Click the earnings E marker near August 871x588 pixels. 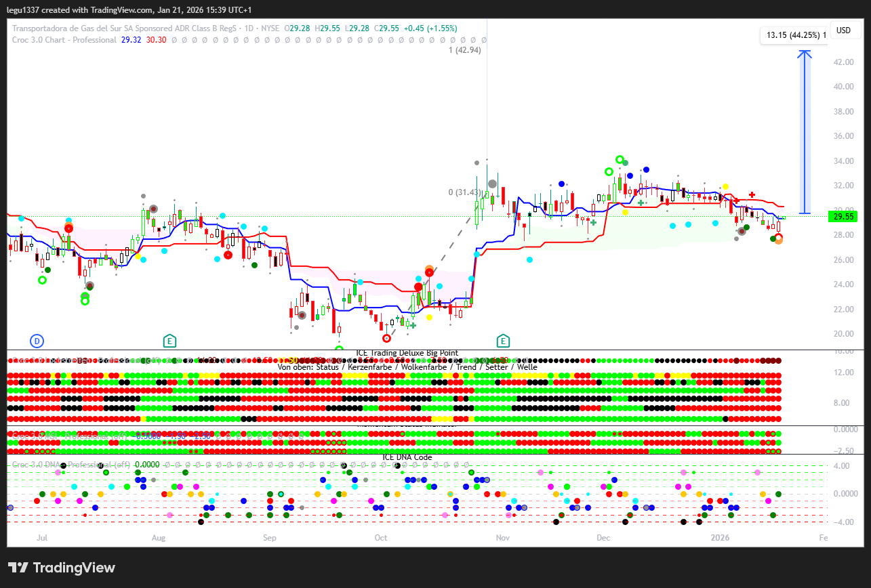point(169,340)
